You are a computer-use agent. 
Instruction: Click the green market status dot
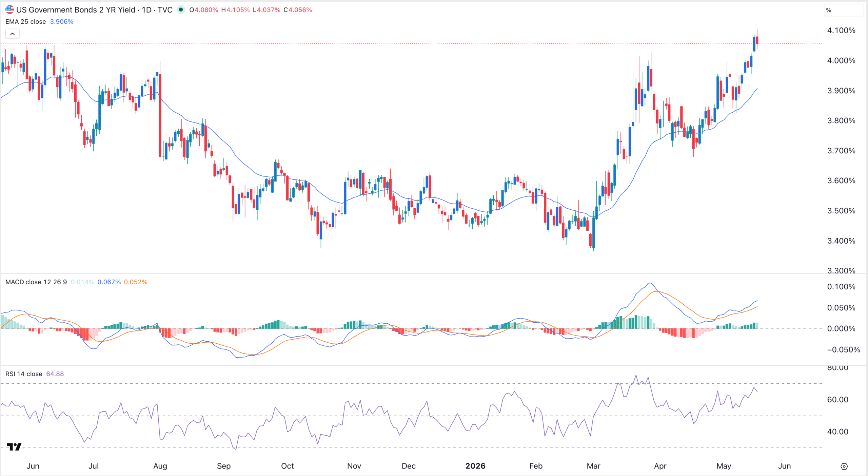tap(181, 10)
